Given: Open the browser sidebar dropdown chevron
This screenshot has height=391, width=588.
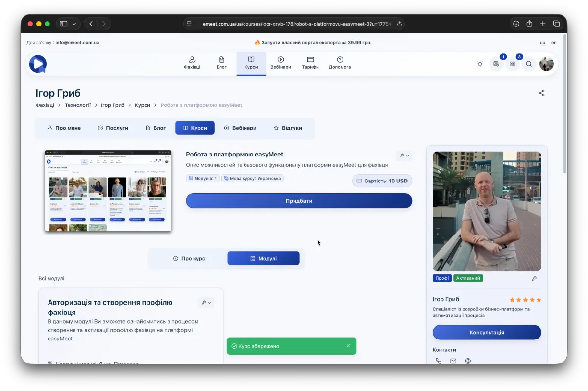Looking at the screenshot, I should point(74,24).
